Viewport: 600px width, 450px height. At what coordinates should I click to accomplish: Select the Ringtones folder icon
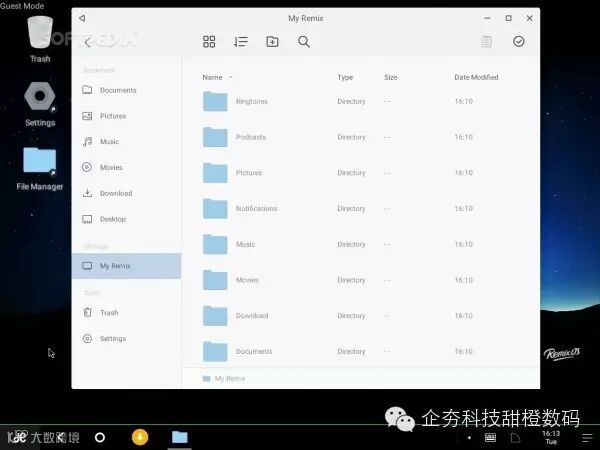(x=215, y=101)
